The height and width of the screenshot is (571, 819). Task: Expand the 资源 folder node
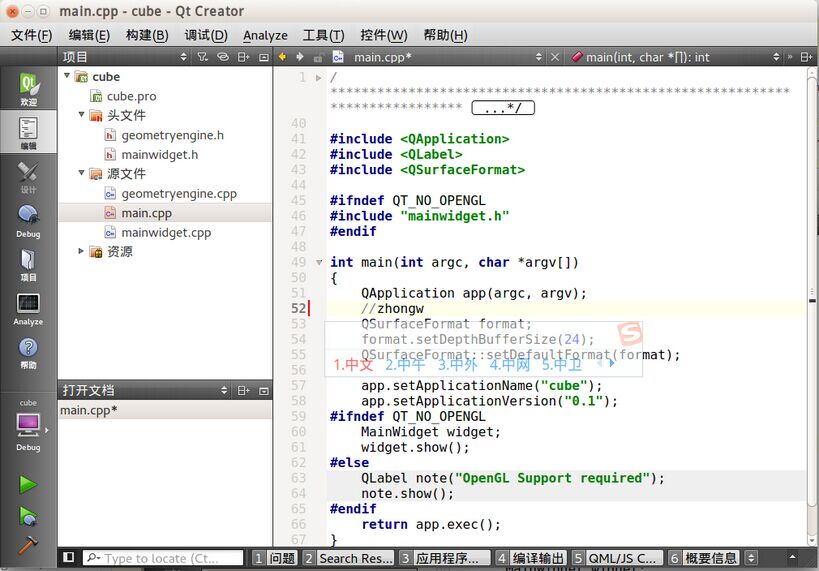(81, 251)
